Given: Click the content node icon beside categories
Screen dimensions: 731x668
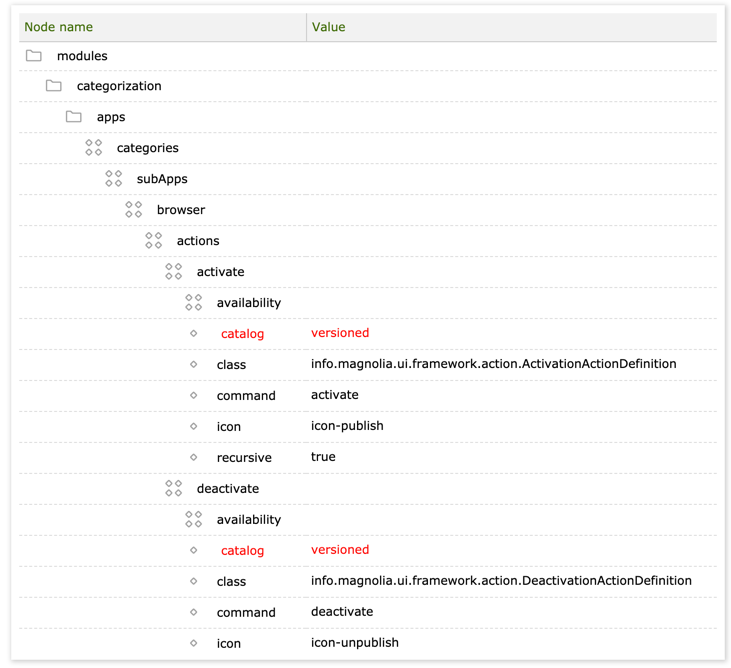Looking at the screenshot, I should pos(94,147).
